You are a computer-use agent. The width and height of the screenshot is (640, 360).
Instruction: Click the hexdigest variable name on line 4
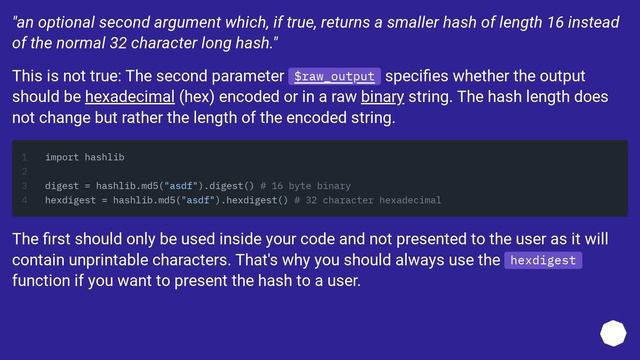pyautogui.click(x=70, y=200)
